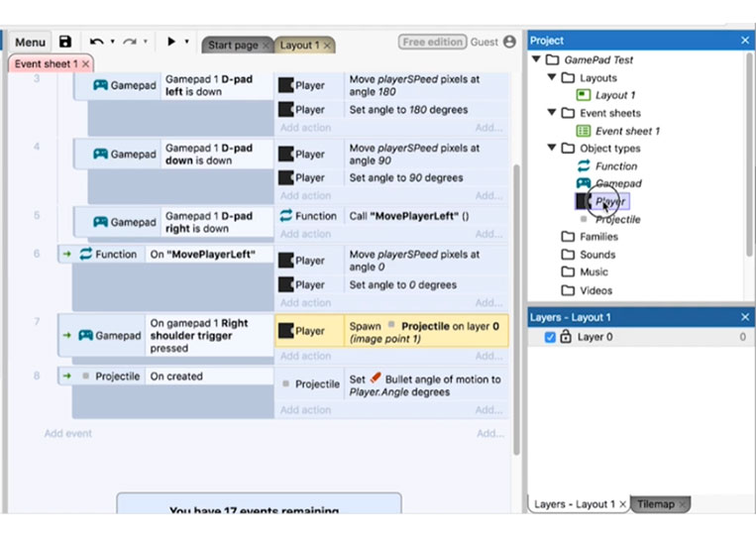Select the Gamepad object type
Image resolution: width=756 pixels, height=536 pixels.
pos(618,183)
